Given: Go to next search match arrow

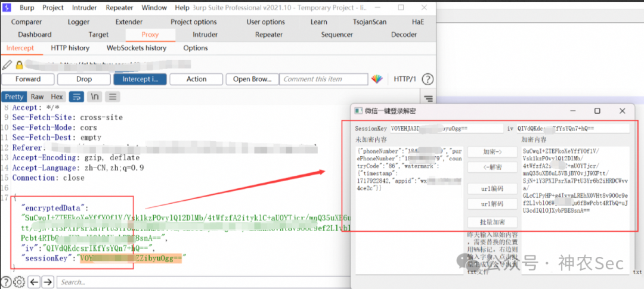Looking at the screenshot, I should [x=48, y=282].
